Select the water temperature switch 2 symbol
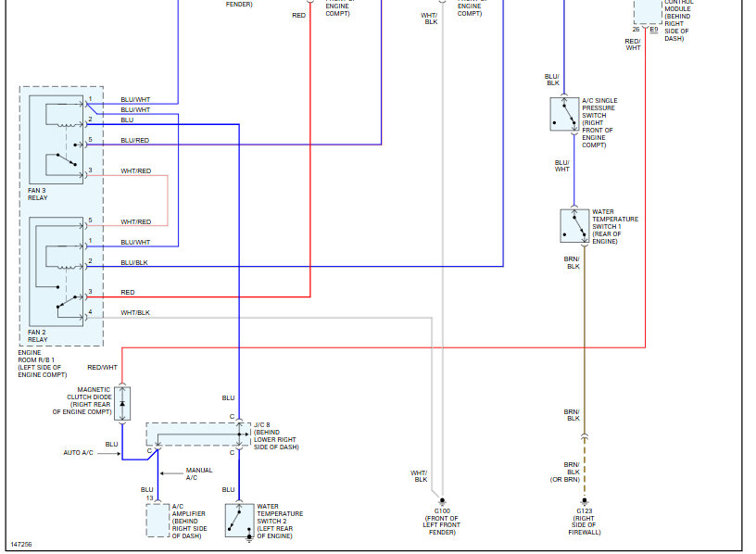This screenshot has height=554, width=756. [x=240, y=521]
